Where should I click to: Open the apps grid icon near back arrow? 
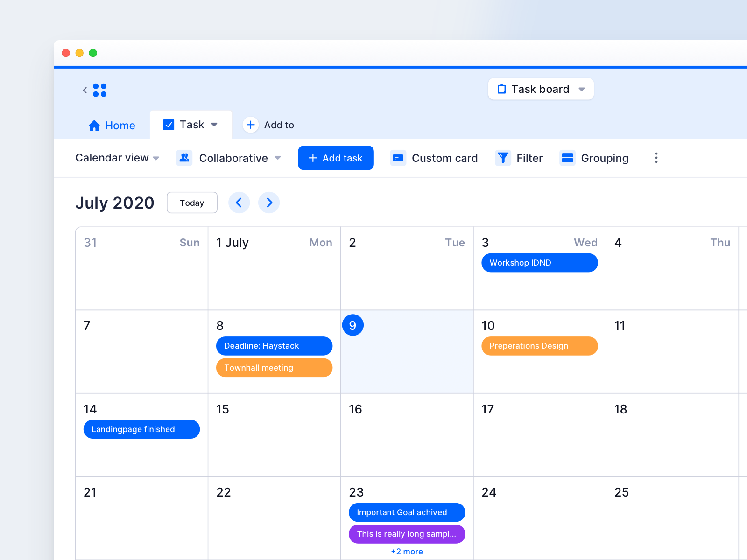coord(100,90)
